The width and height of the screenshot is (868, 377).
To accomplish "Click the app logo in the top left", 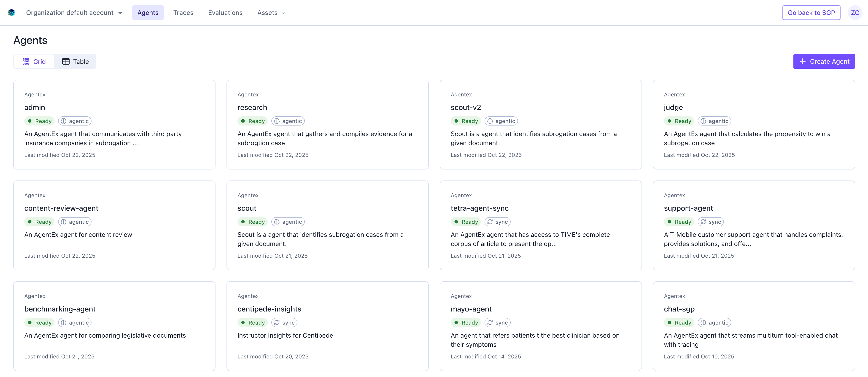I will coord(11,12).
